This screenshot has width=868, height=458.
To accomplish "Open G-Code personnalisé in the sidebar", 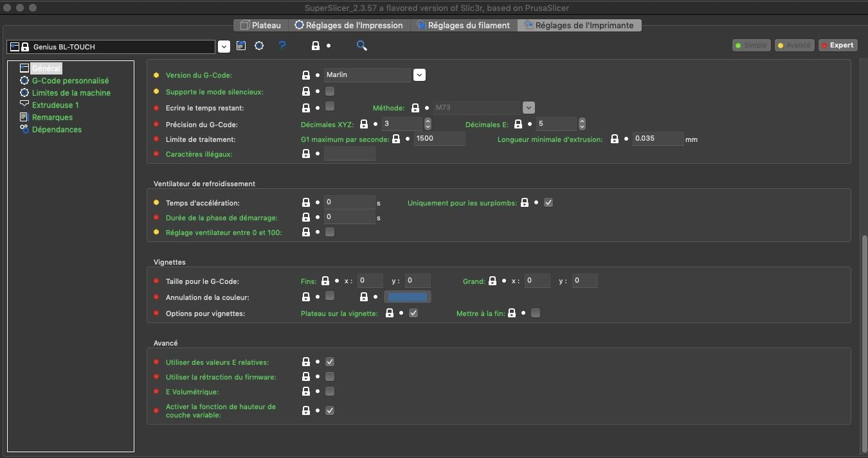I will point(70,81).
